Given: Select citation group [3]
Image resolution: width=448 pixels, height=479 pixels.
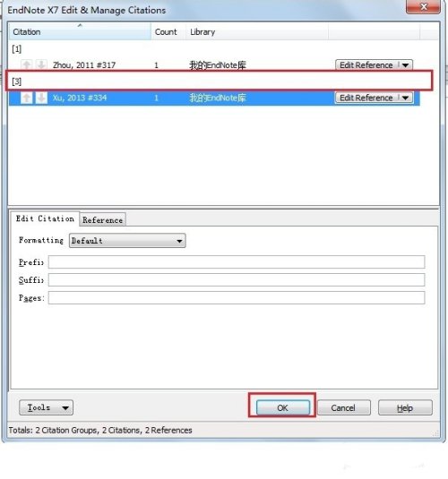Looking at the screenshot, I should [x=16, y=81].
